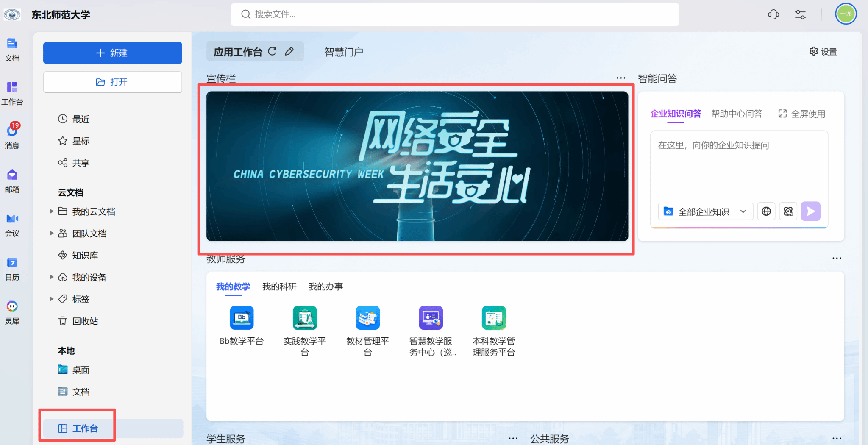Click the 新建 button
This screenshot has height=445, width=868.
pyautogui.click(x=113, y=53)
